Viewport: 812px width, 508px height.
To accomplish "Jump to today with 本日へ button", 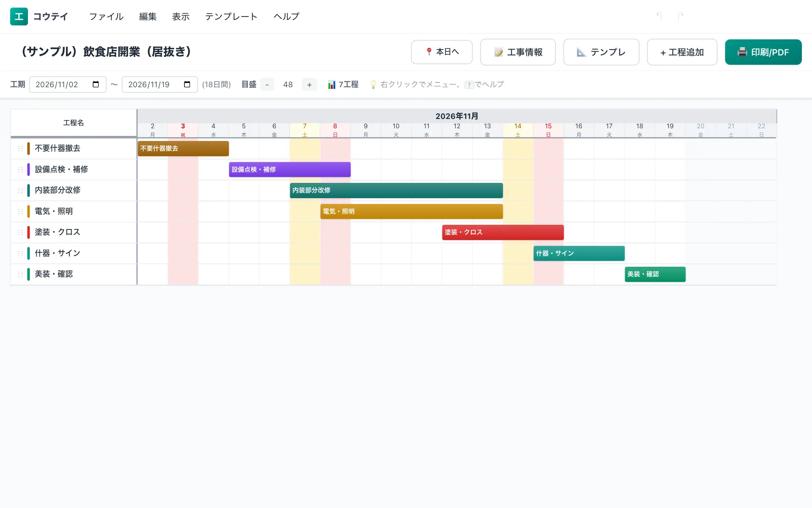I will coord(442,52).
